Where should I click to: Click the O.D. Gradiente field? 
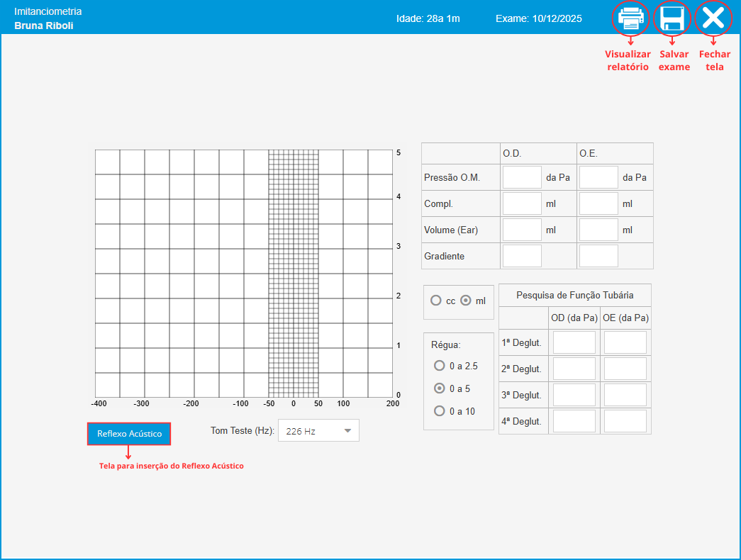(x=522, y=256)
